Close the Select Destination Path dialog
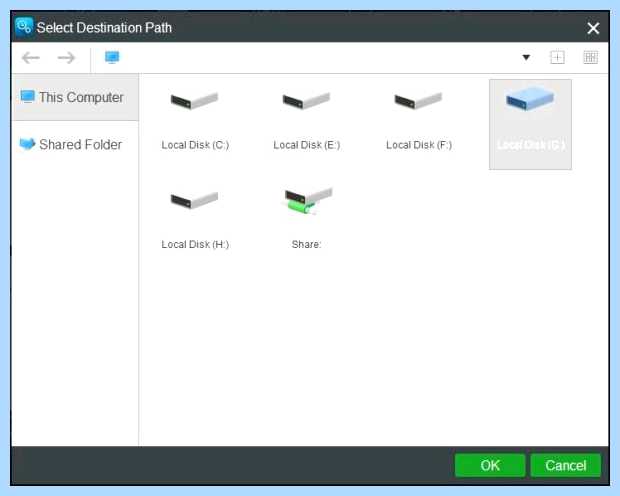The width and height of the screenshot is (620, 496). (x=593, y=28)
